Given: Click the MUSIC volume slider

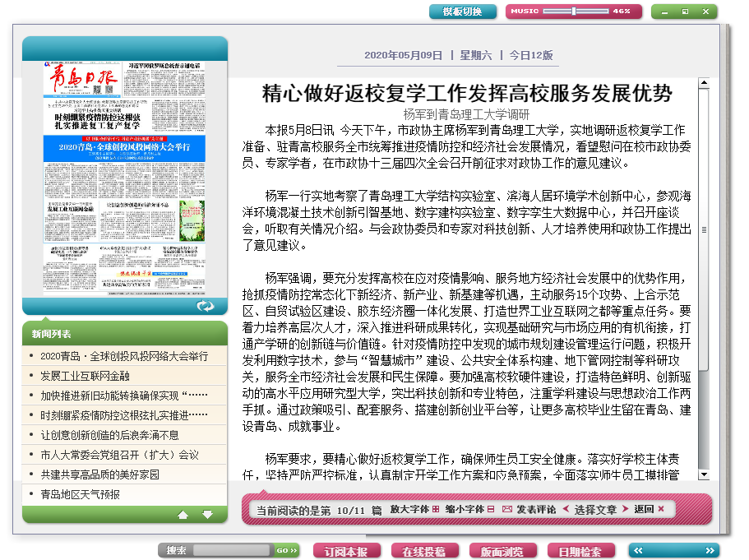Looking at the screenshot, I should tap(575, 12).
